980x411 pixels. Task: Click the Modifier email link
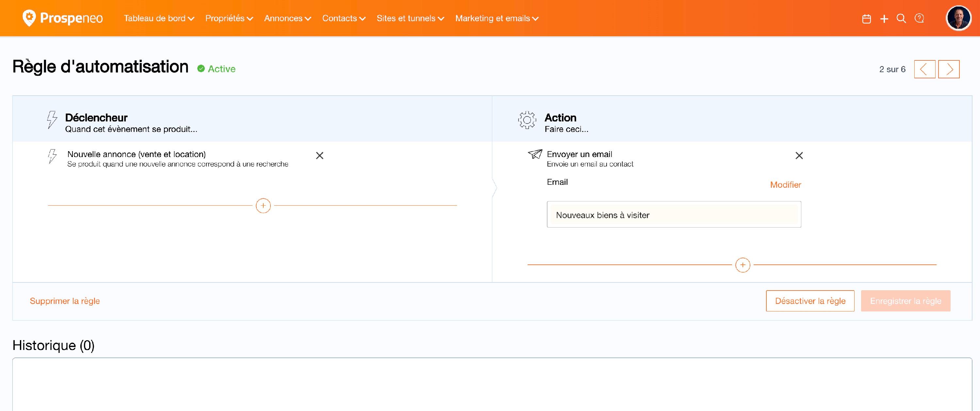(786, 185)
